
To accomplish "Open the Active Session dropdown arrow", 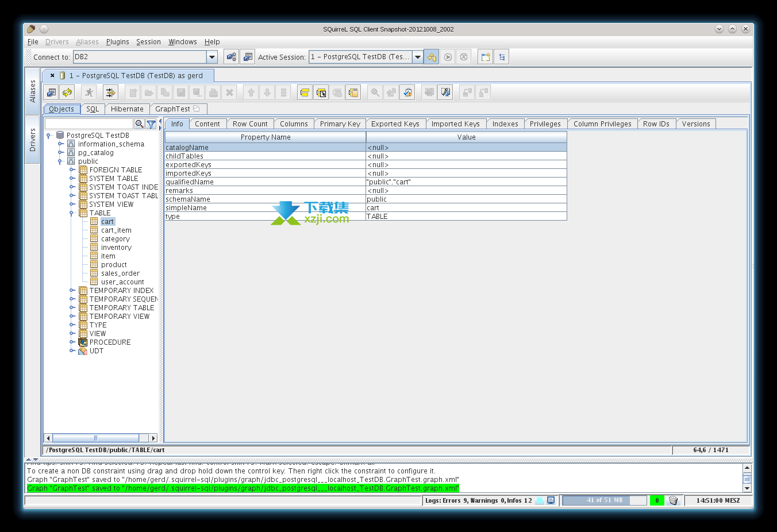I will tap(418, 57).
